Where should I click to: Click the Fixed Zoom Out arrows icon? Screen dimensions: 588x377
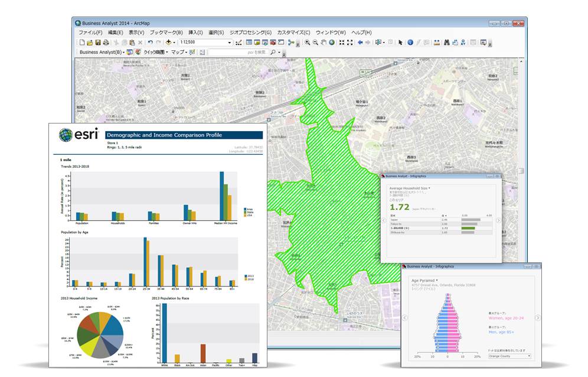(x=350, y=43)
